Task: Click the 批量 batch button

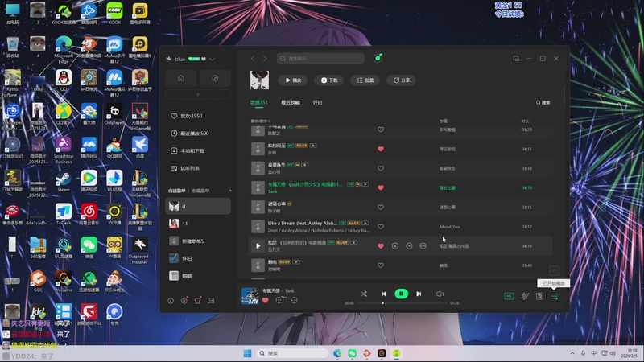Action: (365, 80)
